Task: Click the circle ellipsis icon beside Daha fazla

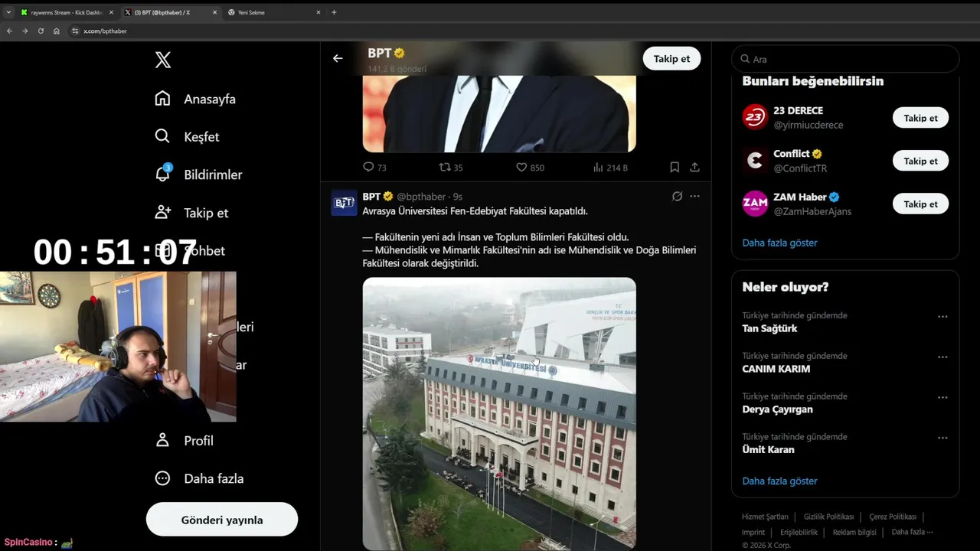Action: coord(162,478)
